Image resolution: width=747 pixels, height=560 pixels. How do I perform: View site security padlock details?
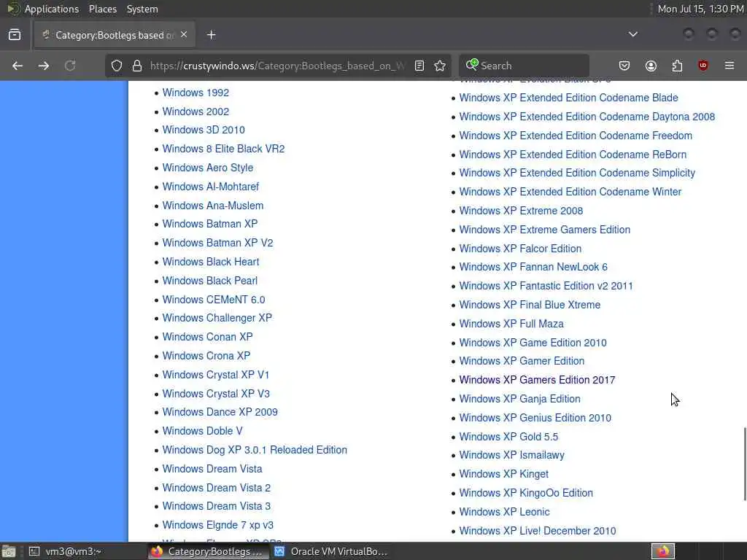point(137,66)
